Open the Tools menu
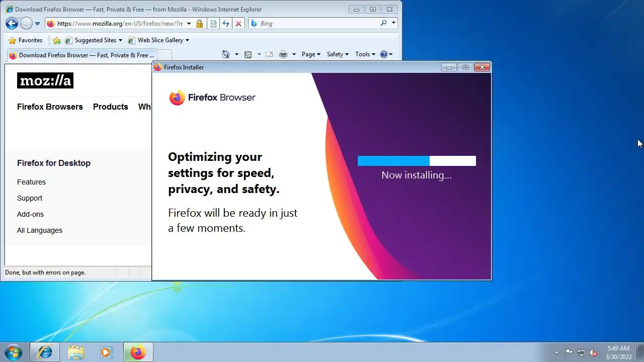 pos(365,54)
